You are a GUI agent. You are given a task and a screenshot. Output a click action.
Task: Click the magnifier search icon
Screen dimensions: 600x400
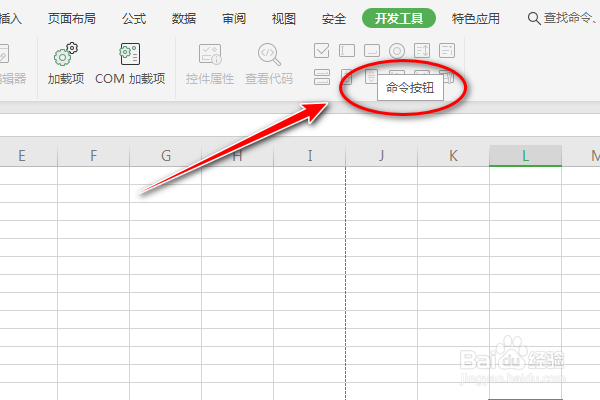point(534,18)
